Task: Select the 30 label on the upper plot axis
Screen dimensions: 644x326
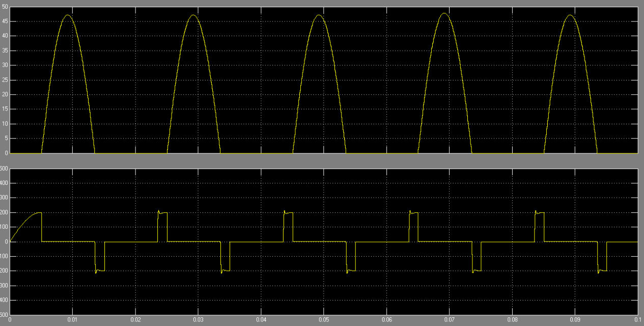Action: (5, 65)
